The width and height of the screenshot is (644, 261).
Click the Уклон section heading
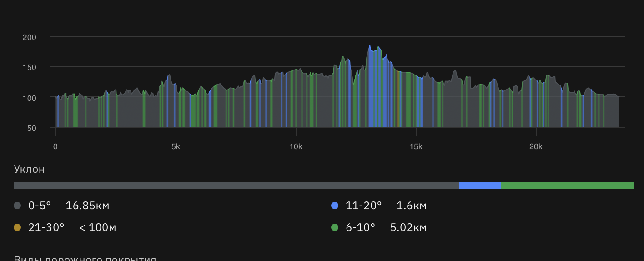[30, 170]
